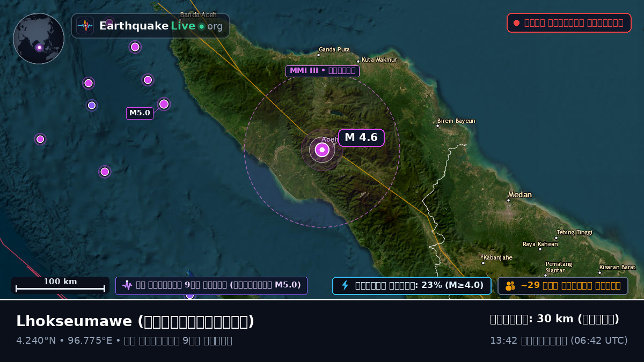Click the quake marker inside the globe minimap

pyautogui.click(x=39, y=48)
